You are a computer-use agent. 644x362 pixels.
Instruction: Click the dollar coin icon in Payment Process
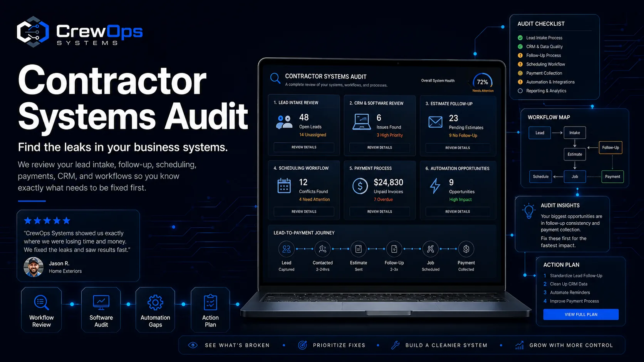(360, 186)
